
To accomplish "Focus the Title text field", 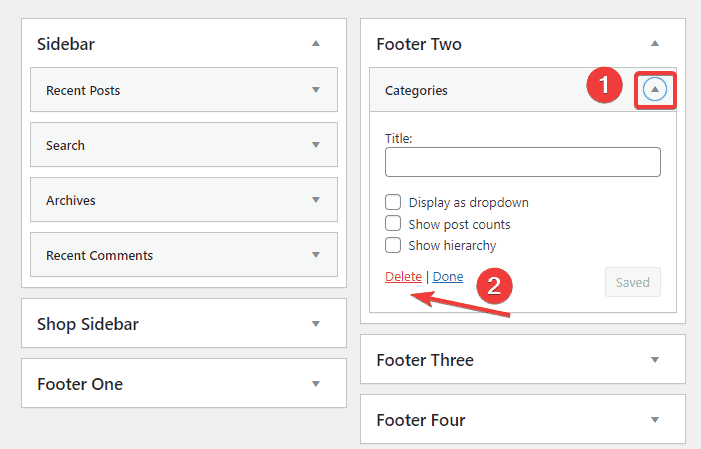I will (522, 162).
